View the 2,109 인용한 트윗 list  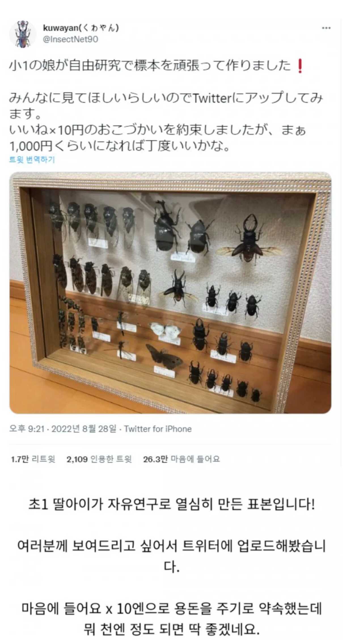coord(99,459)
